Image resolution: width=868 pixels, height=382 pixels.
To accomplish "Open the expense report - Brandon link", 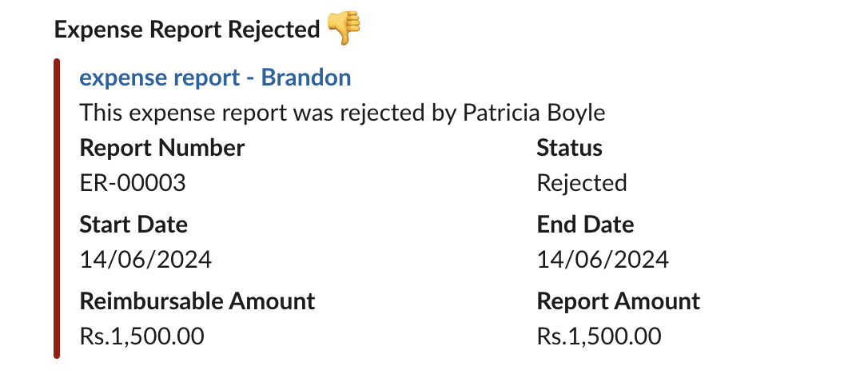I will (214, 78).
